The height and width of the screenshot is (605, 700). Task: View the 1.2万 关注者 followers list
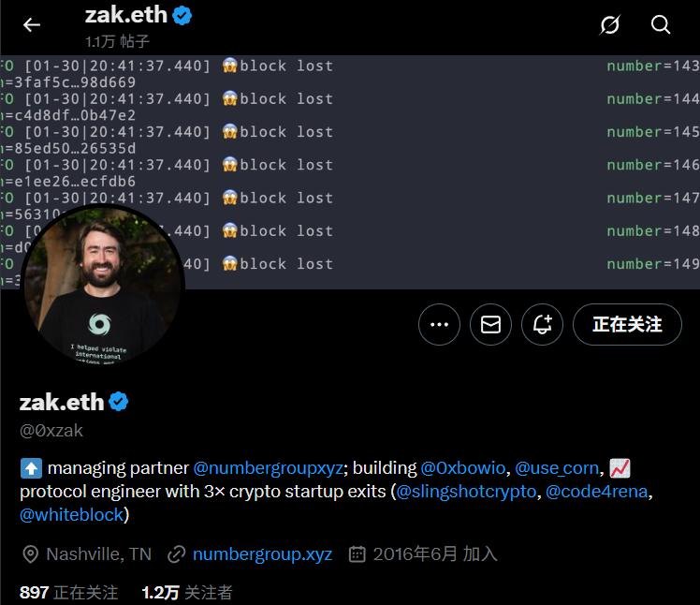coord(187,593)
